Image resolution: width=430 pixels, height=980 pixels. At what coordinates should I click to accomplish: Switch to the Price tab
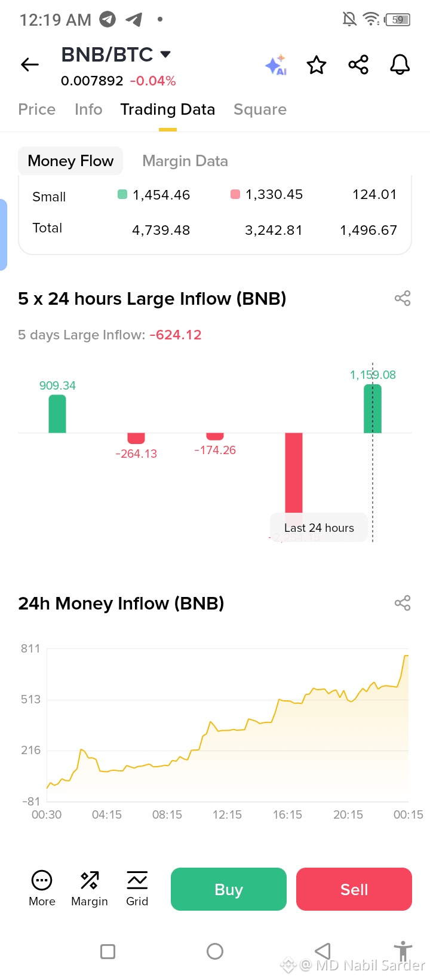(37, 109)
